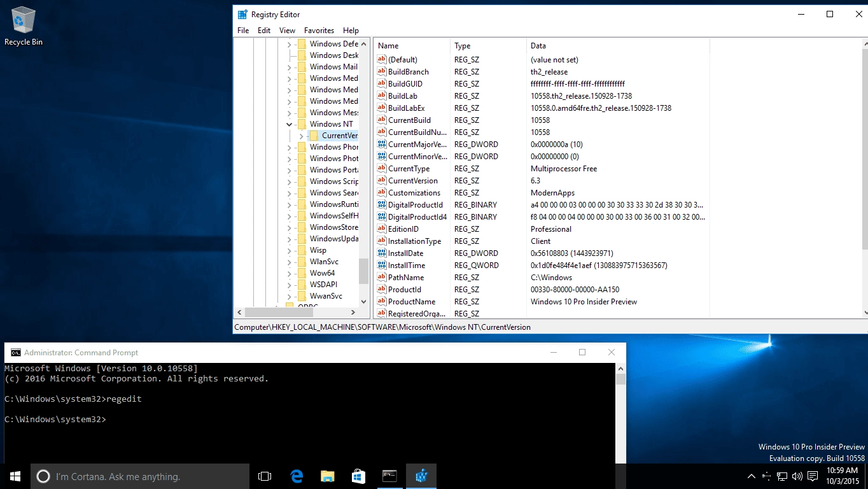Select the PathName value name
The image size is (868, 489).
point(406,278)
